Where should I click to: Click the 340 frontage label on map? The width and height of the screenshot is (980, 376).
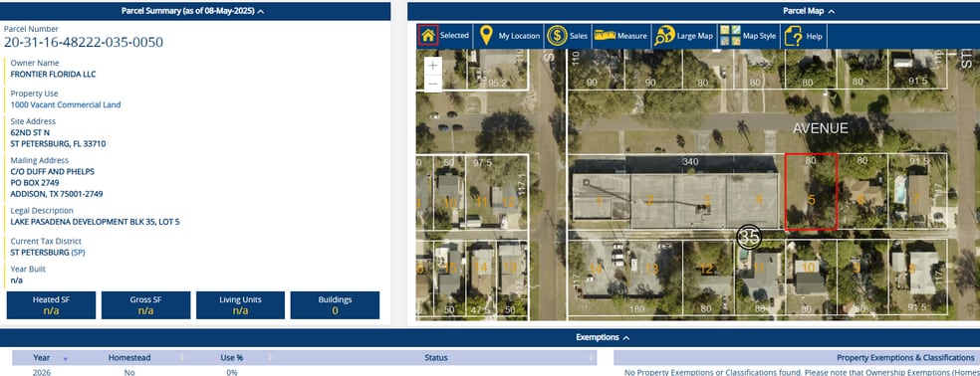[x=690, y=162]
